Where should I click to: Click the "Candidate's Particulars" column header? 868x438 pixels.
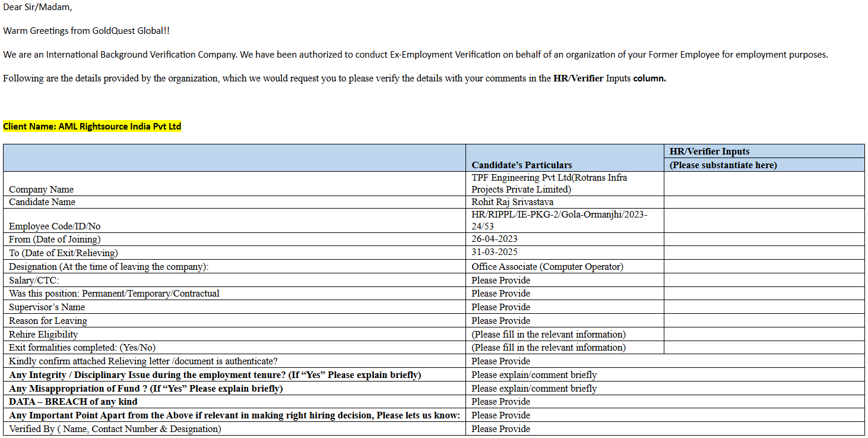[x=522, y=165]
